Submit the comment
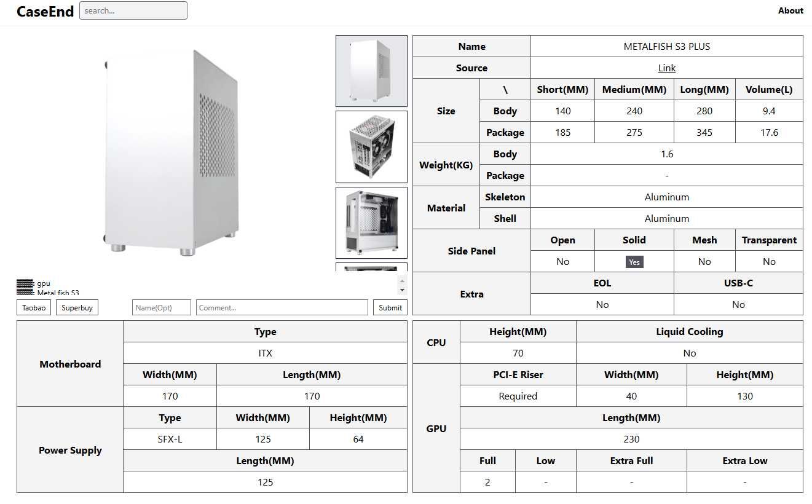The height and width of the screenshot is (504, 812). 390,307
